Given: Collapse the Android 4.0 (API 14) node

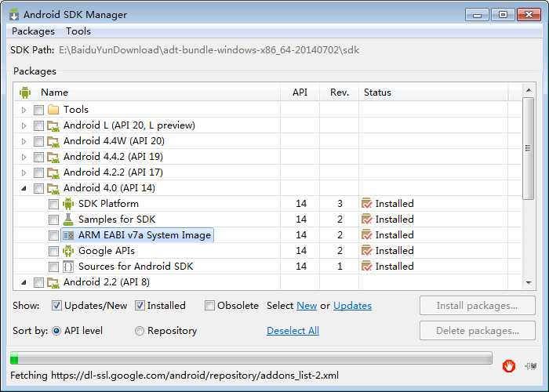Looking at the screenshot, I should pyautogui.click(x=24, y=189).
